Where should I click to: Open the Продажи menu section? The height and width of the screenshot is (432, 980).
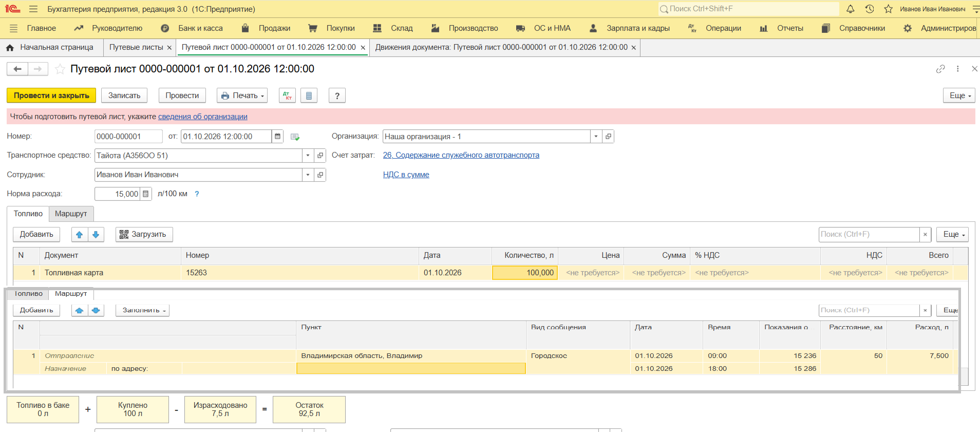[x=266, y=28]
